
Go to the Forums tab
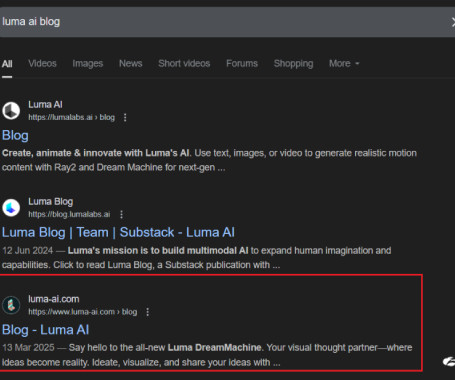pos(242,63)
